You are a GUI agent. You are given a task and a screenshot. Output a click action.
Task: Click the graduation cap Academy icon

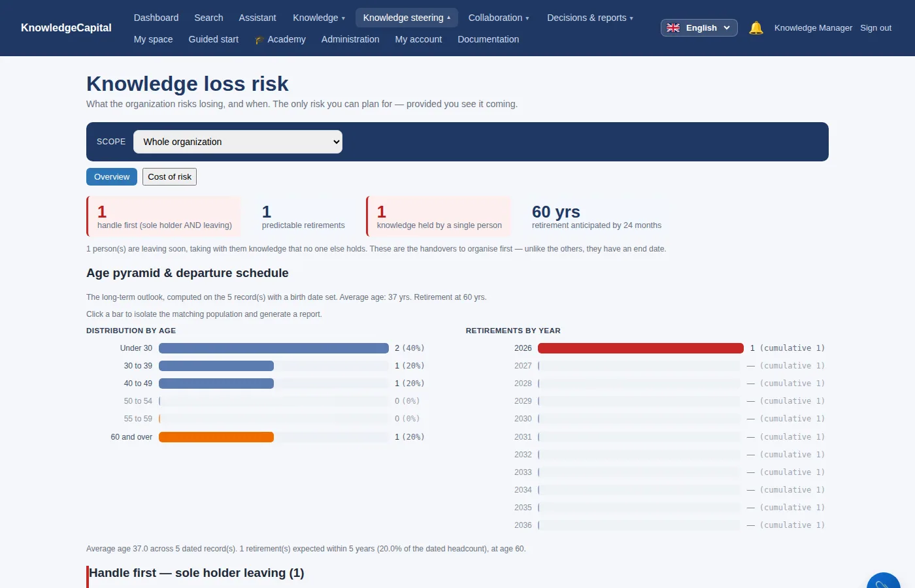pyautogui.click(x=259, y=40)
